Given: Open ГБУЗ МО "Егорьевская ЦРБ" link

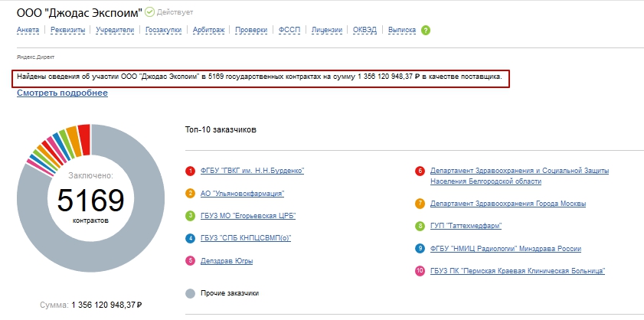Looking at the screenshot, I should point(248,216).
